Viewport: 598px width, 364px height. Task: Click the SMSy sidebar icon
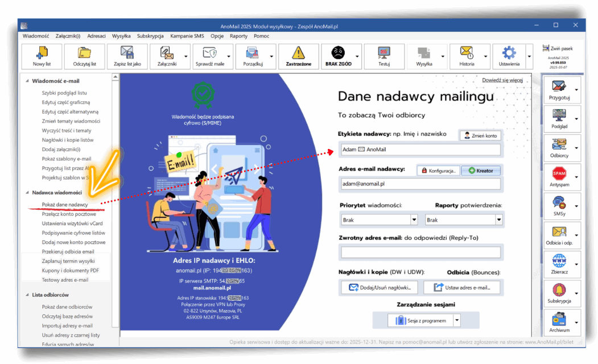(559, 206)
